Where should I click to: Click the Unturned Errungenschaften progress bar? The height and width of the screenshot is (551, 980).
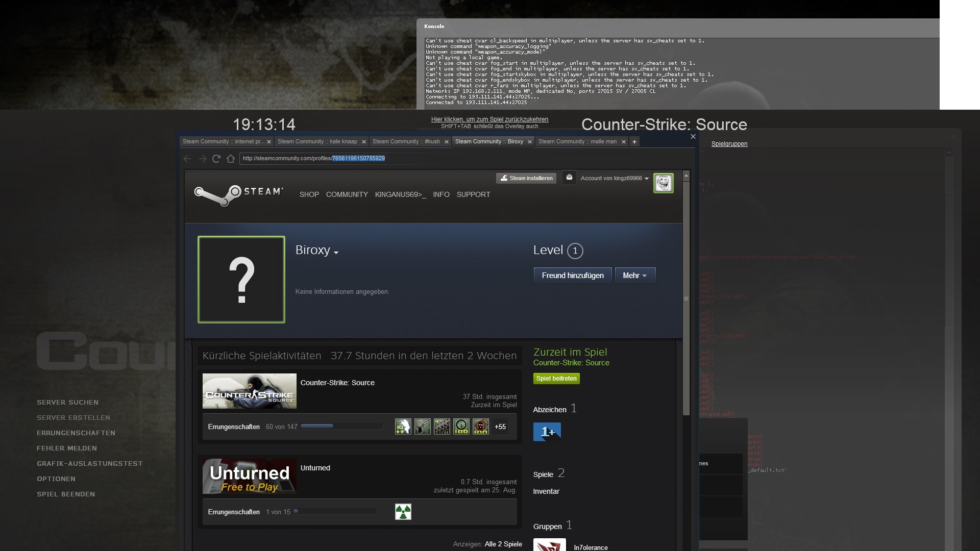coord(334,511)
